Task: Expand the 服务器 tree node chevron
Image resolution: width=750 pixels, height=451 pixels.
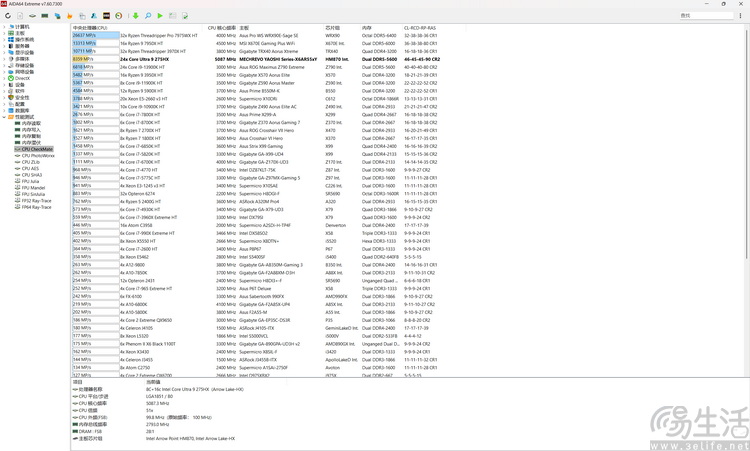Action: (x=4, y=46)
